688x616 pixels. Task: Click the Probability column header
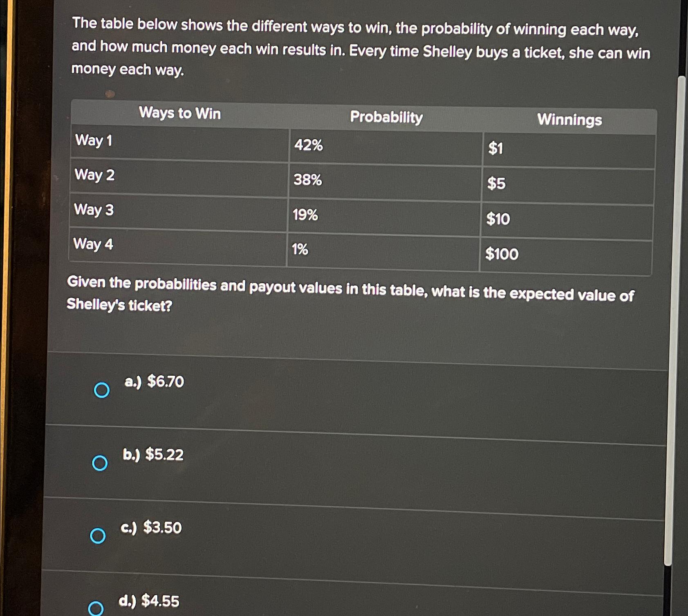[x=387, y=118]
